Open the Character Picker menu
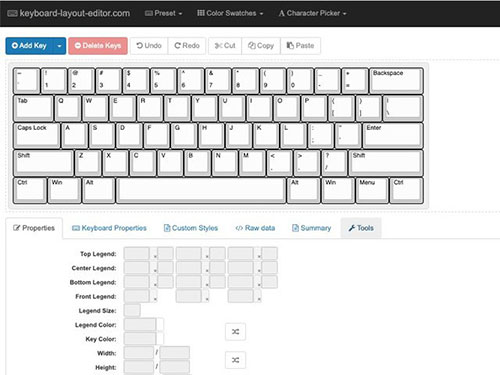500x375 pixels. pyautogui.click(x=312, y=13)
